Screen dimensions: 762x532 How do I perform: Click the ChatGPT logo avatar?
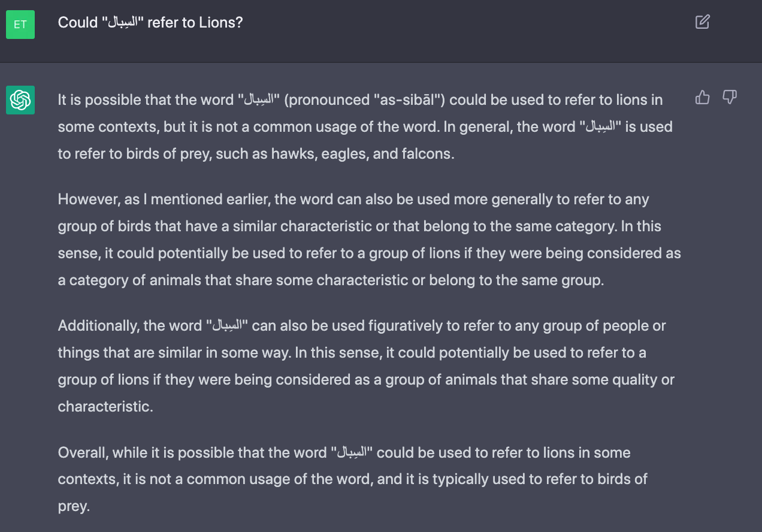click(20, 99)
